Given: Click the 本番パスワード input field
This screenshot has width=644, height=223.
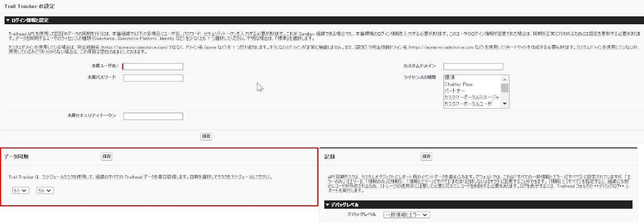Looking at the screenshot, I should 153,78.
